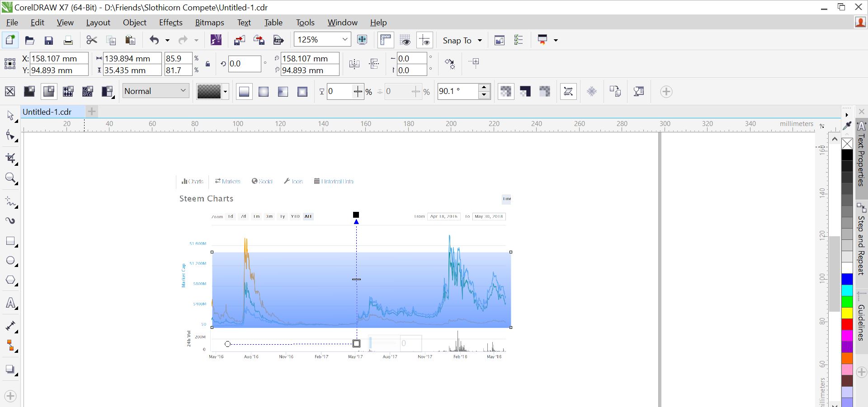Select the Connector tool
This screenshot has width=868, height=407.
click(10, 346)
